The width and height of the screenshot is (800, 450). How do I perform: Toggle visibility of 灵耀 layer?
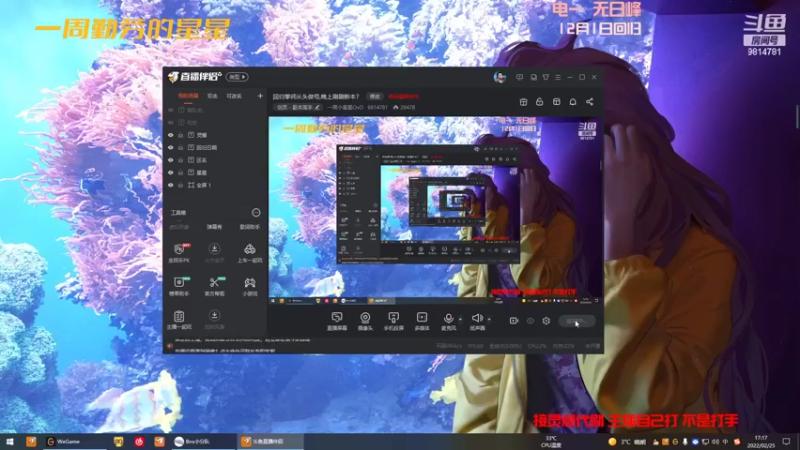tap(171, 135)
